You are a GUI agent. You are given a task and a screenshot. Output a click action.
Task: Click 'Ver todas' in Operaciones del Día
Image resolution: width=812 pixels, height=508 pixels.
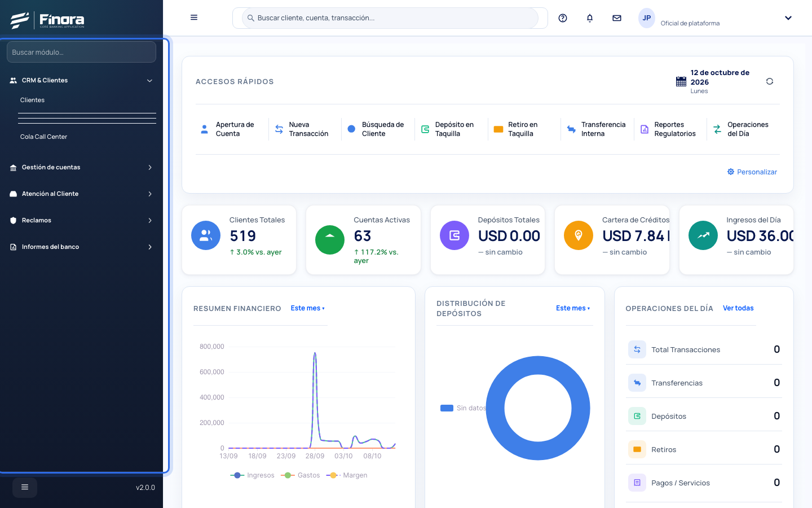(x=738, y=308)
